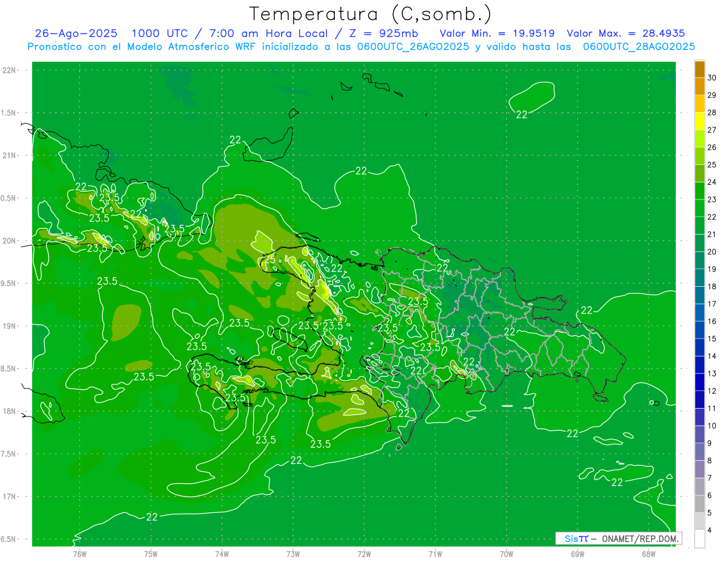Pick the yellow swatch between 27 and 28
This screenshot has height=562, width=728.
[699, 121]
